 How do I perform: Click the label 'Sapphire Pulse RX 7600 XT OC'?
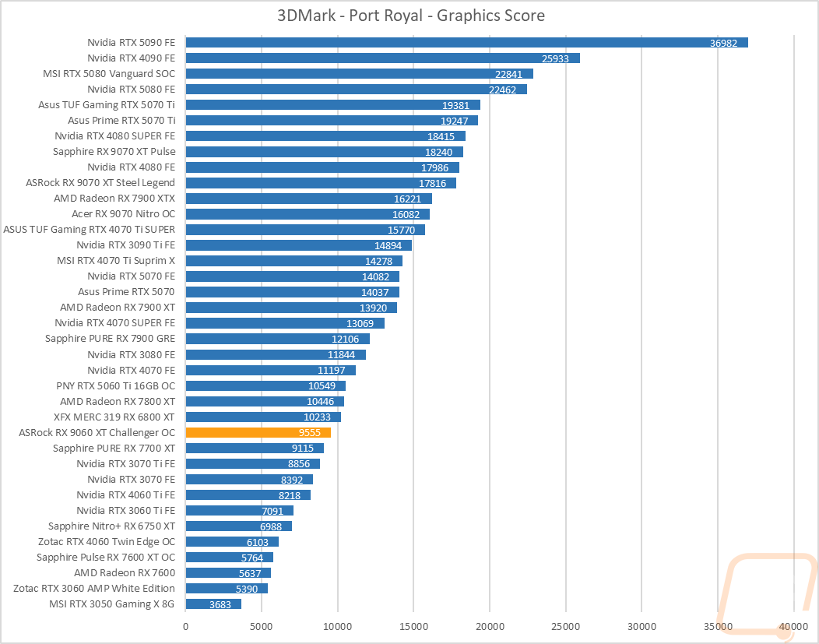[106, 558]
